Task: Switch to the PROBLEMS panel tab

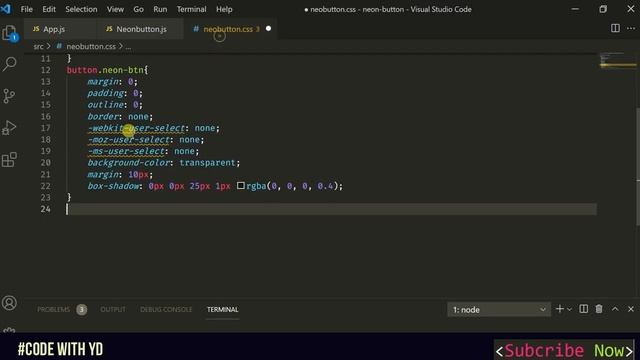Action: click(53, 309)
